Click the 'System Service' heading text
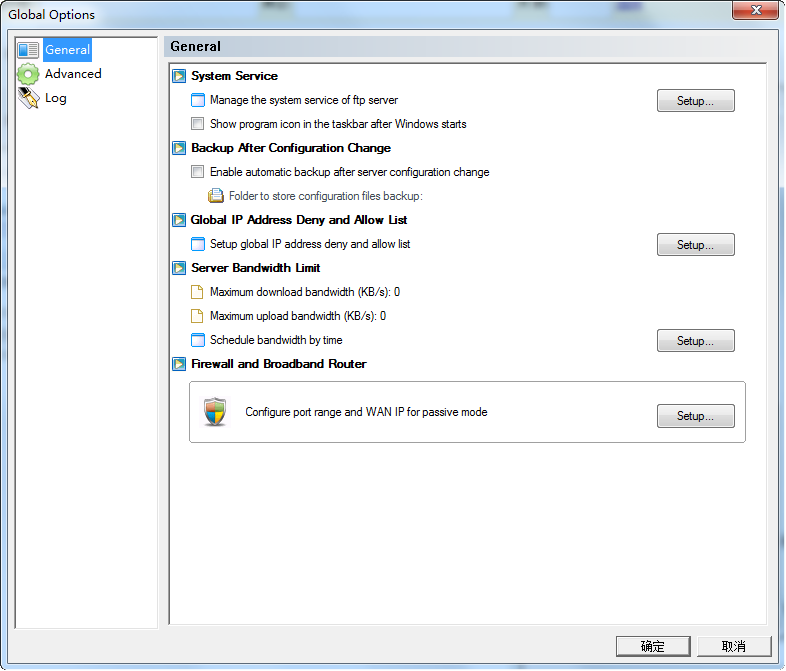The image size is (786, 671). (x=235, y=76)
